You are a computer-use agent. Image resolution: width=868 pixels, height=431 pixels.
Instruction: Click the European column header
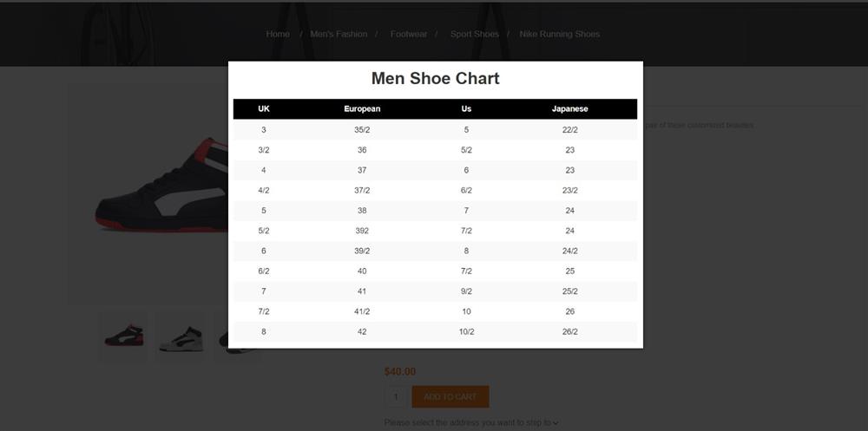tap(362, 109)
